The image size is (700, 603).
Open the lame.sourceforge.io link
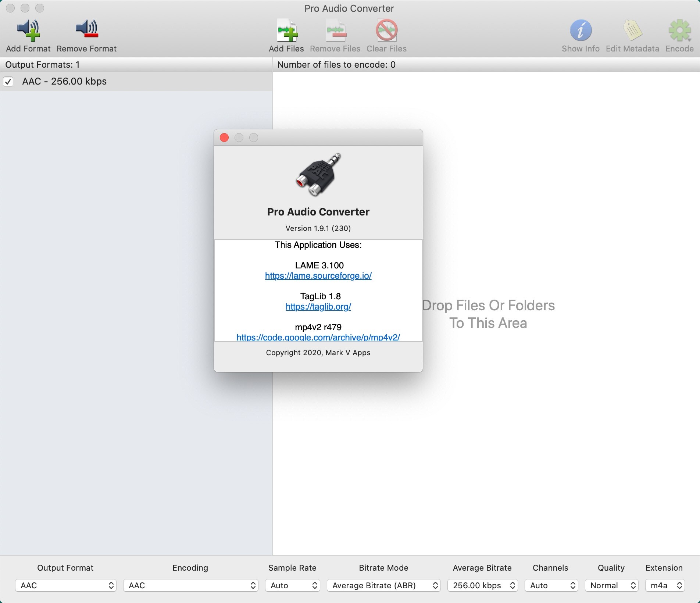[x=318, y=276]
